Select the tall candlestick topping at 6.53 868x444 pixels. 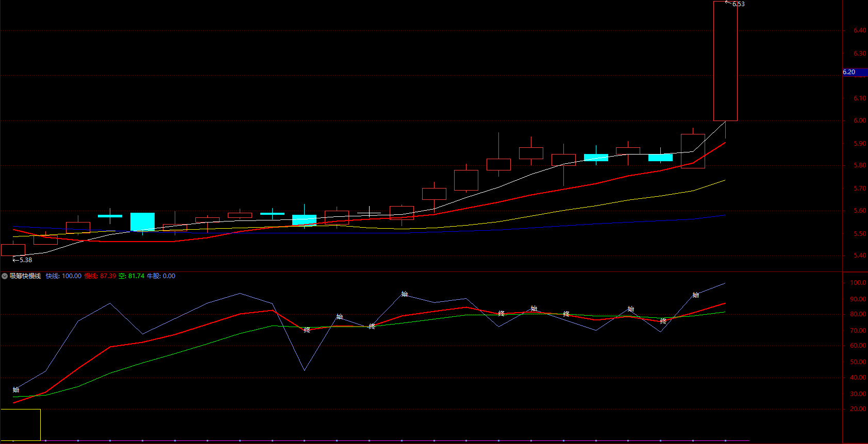pos(725,61)
